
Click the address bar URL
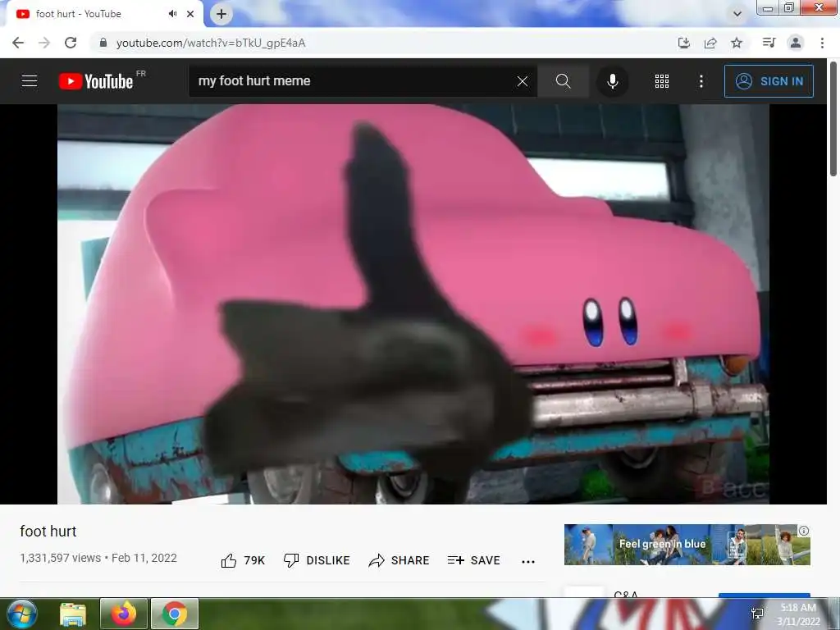(211, 43)
